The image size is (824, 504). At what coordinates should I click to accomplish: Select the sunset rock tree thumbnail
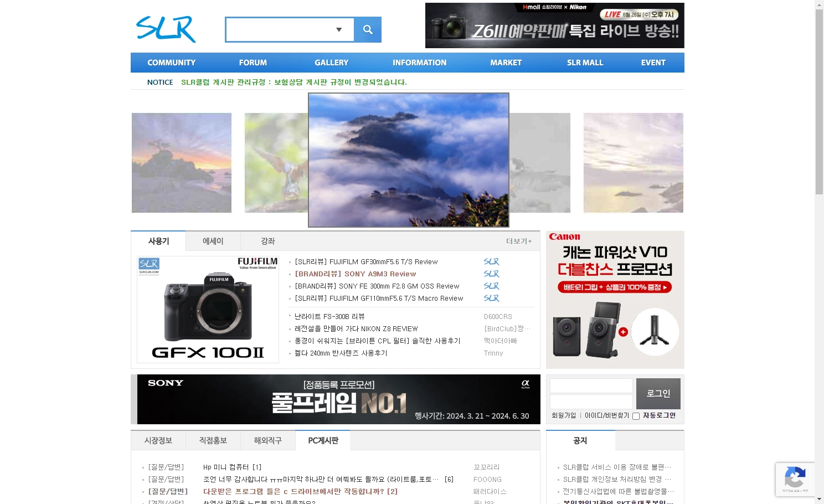click(182, 163)
